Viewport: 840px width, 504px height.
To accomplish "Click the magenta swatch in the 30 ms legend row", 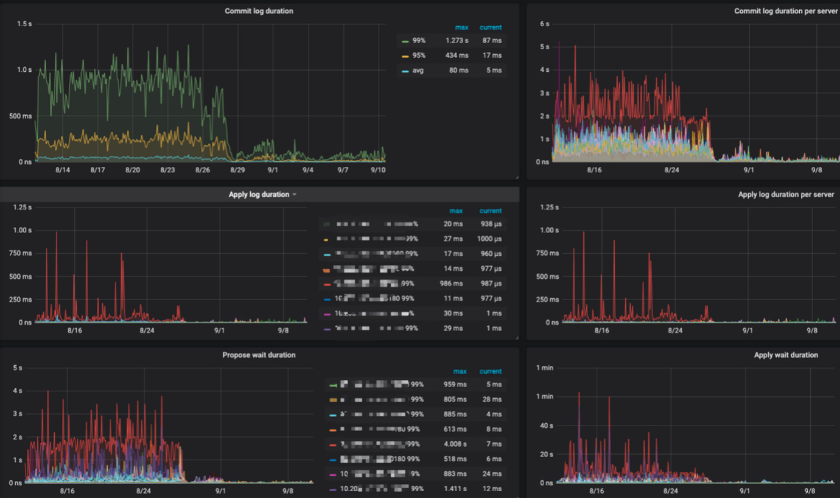I will (x=327, y=314).
